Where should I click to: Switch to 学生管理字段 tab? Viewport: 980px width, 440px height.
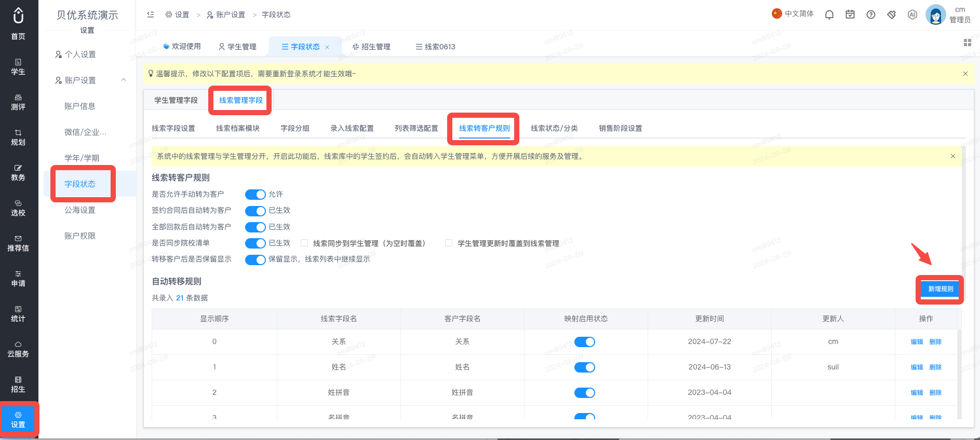pyautogui.click(x=176, y=100)
